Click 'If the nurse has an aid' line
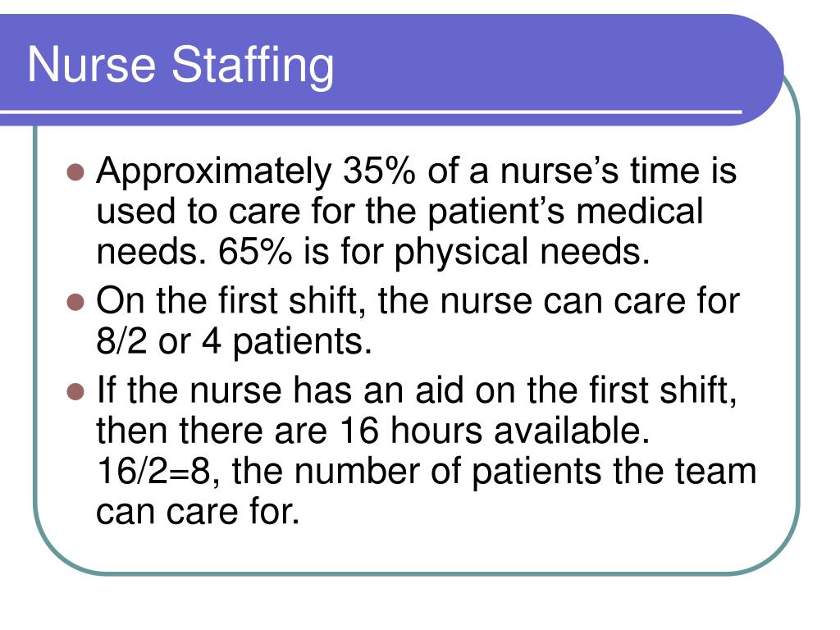The width and height of the screenshot is (840, 630). click(416, 390)
